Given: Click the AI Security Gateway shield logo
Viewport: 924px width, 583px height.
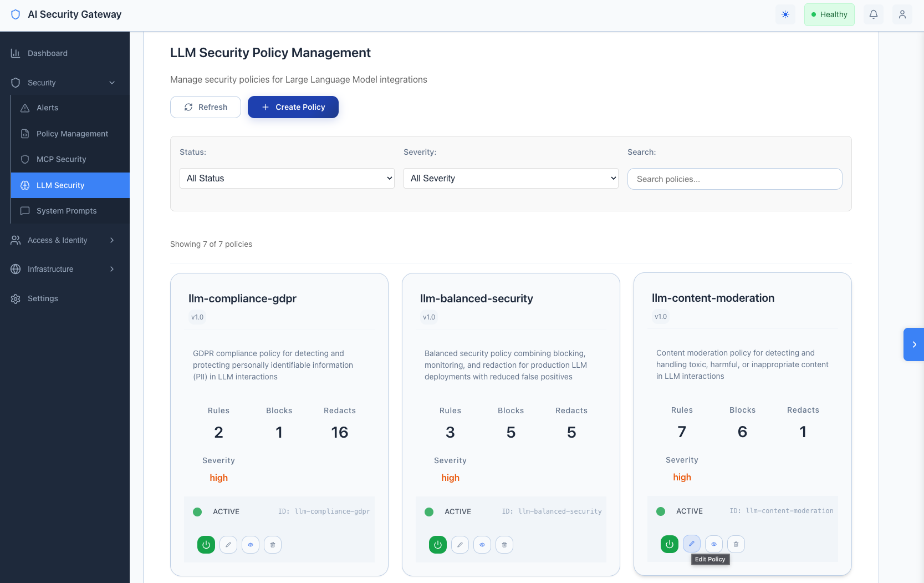Looking at the screenshot, I should [x=15, y=14].
